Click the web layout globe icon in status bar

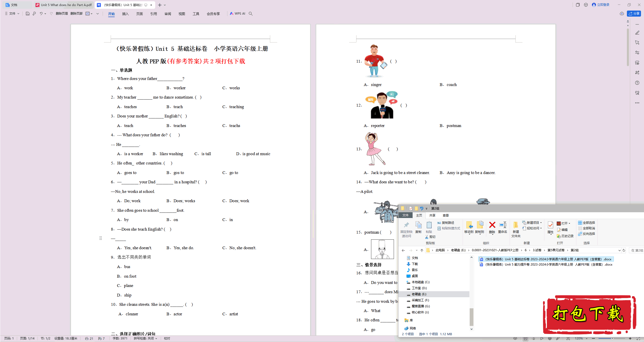tap(550, 338)
